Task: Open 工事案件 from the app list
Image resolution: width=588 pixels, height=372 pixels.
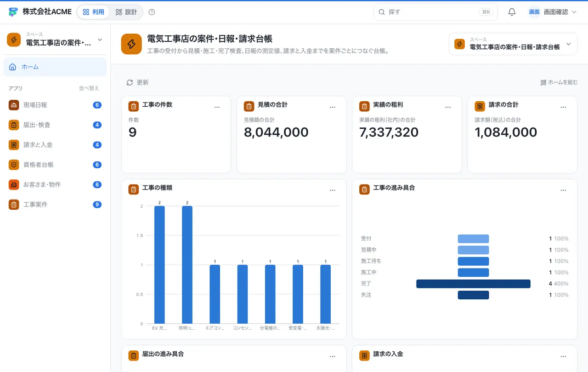Action: coord(55,205)
